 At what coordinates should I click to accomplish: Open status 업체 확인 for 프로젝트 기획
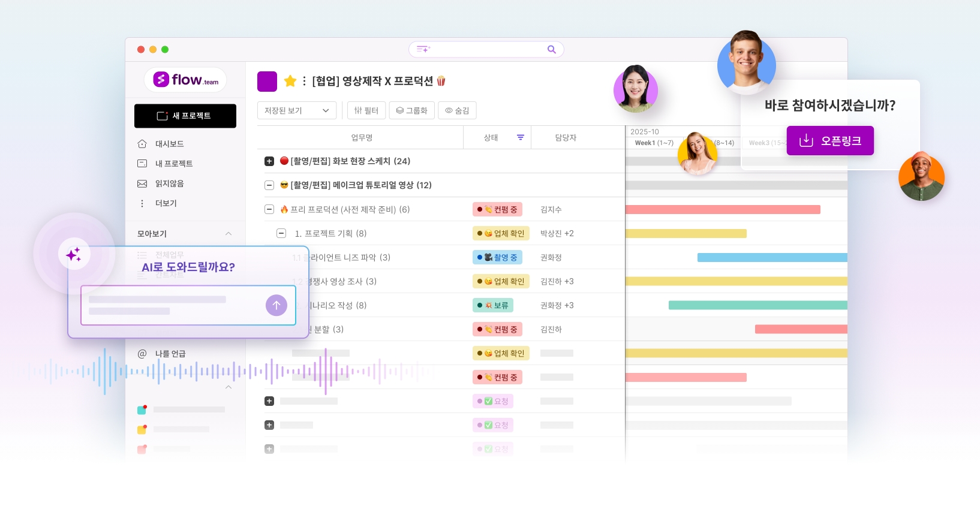click(501, 233)
